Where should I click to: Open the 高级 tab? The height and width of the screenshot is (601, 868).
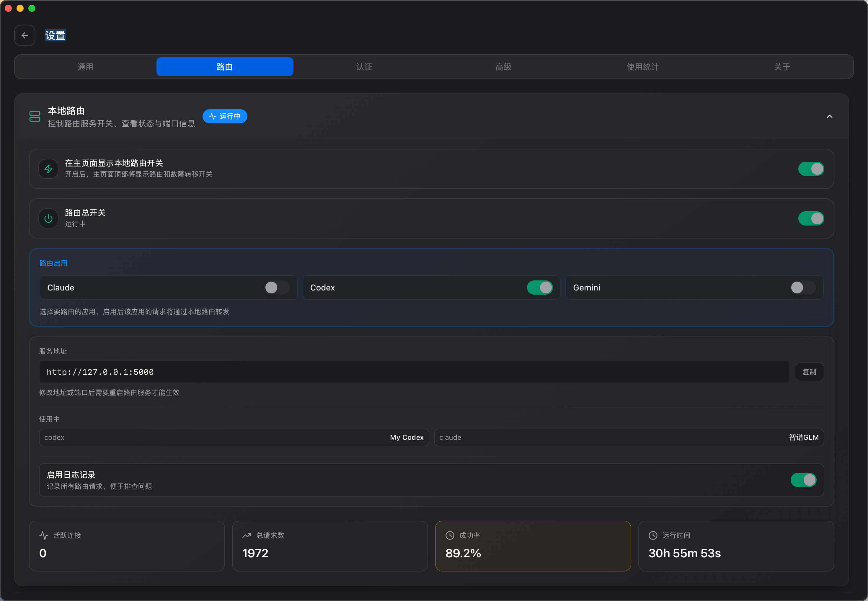(503, 67)
